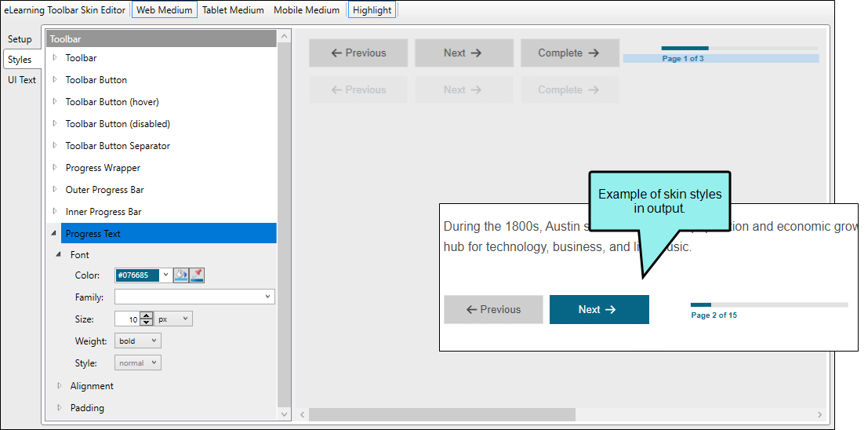Click the Page 1 of 3 progress text

[x=683, y=58]
